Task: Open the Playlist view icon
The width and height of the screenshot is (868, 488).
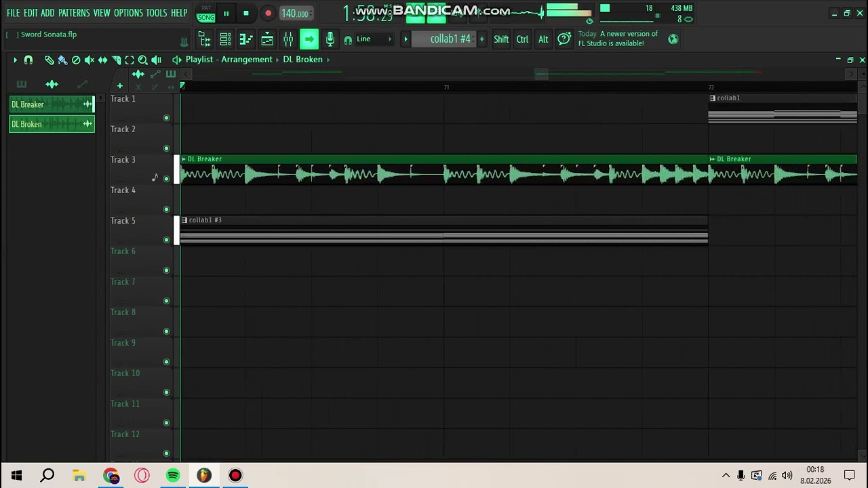Action: (x=267, y=39)
